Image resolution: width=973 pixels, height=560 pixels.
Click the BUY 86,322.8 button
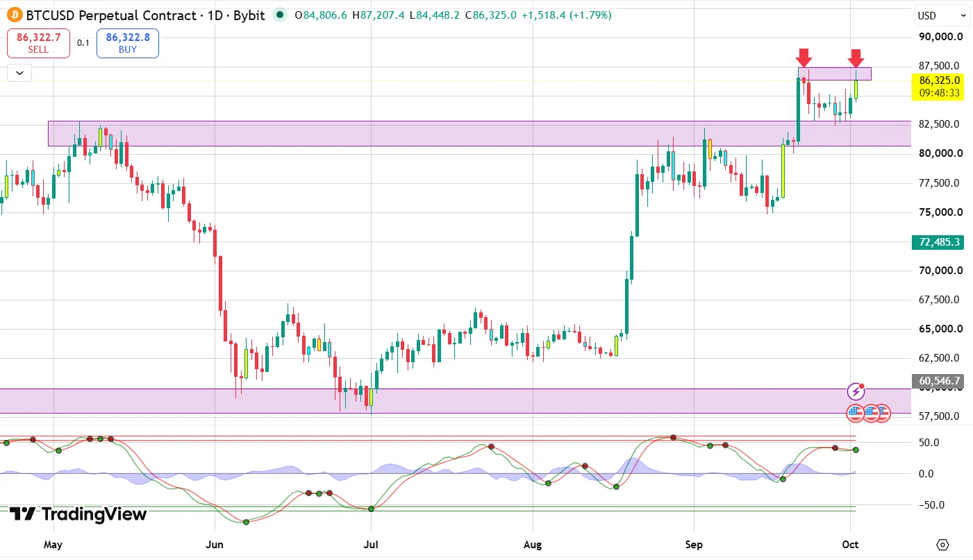pos(128,43)
